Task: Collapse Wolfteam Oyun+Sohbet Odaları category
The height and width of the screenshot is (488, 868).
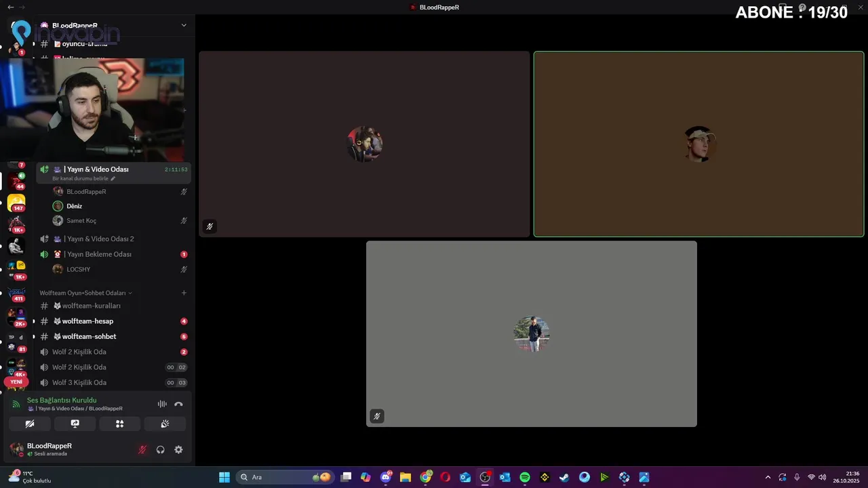Action: (85, 293)
